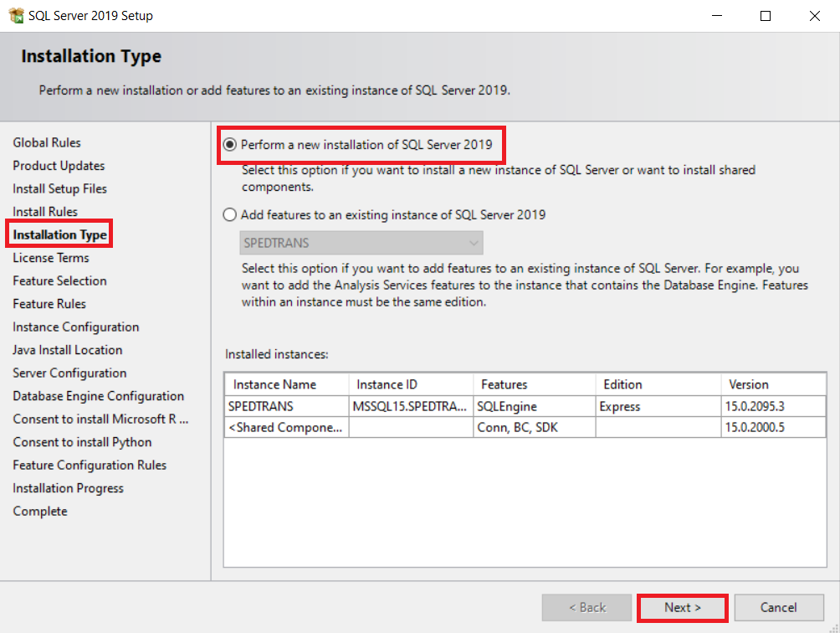Image resolution: width=840 pixels, height=633 pixels.
Task: Go to Complete step
Action: coord(40,512)
